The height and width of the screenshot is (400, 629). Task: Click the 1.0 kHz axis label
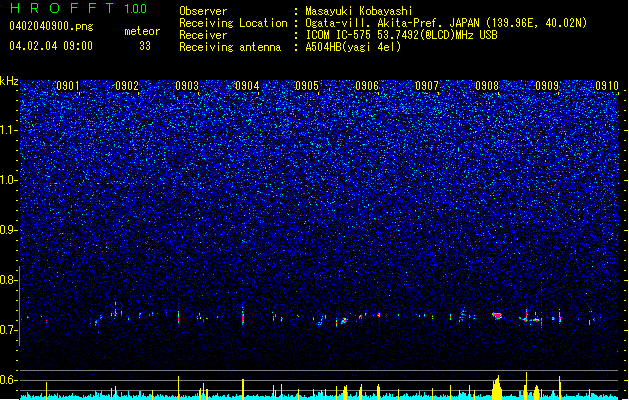tap(9, 180)
